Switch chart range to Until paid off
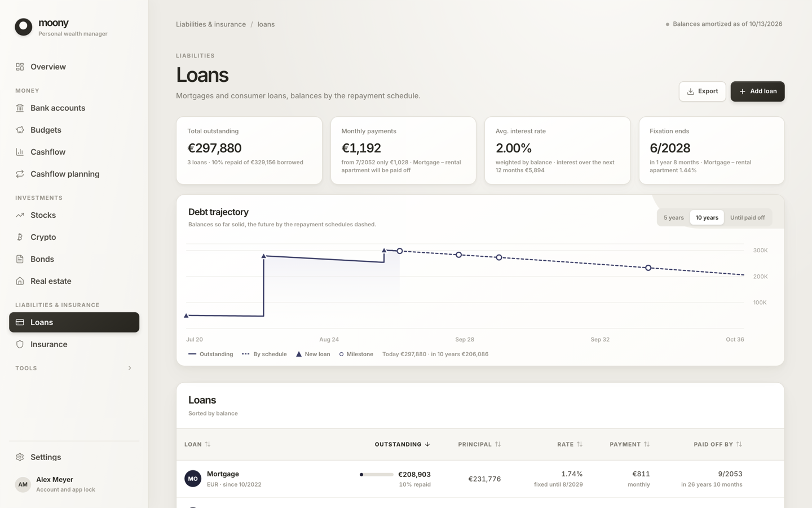The image size is (812, 508). click(x=747, y=217)
